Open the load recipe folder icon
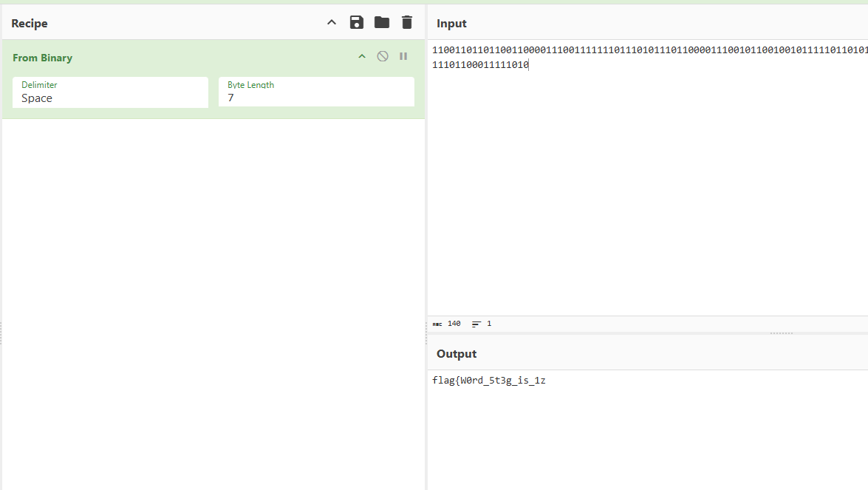The image size is (868, 490). (382, 23)
